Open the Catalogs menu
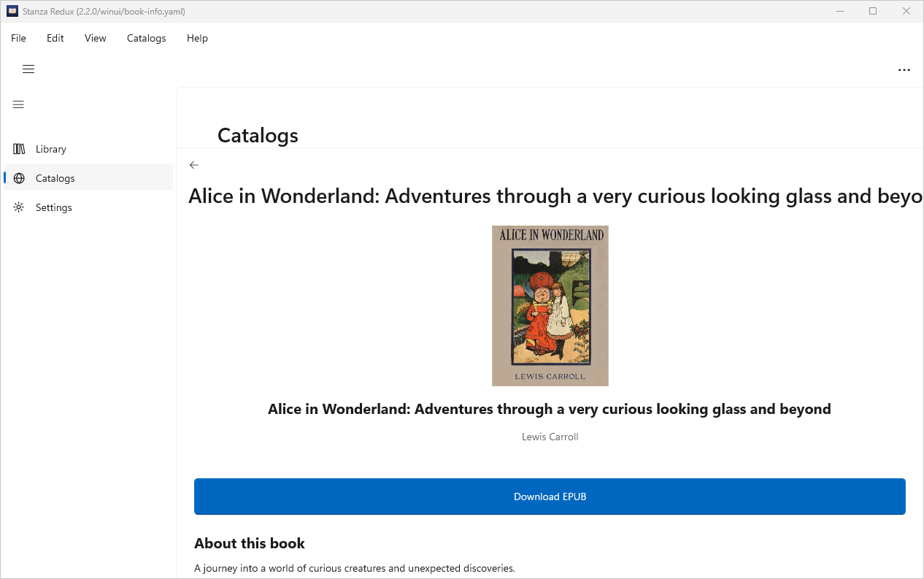The width and height of the screenshot is (924, 579). pos(147,38)
